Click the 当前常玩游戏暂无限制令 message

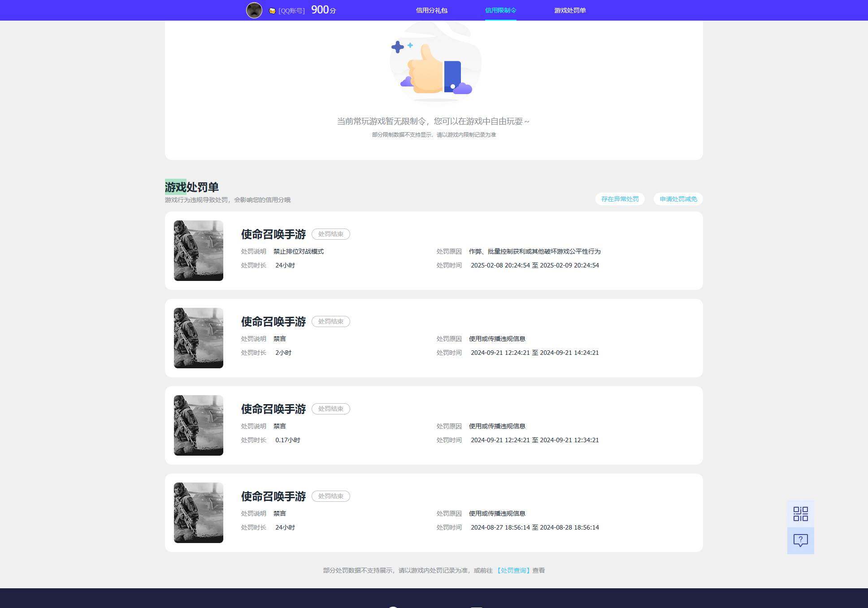[x=433, y=121]
